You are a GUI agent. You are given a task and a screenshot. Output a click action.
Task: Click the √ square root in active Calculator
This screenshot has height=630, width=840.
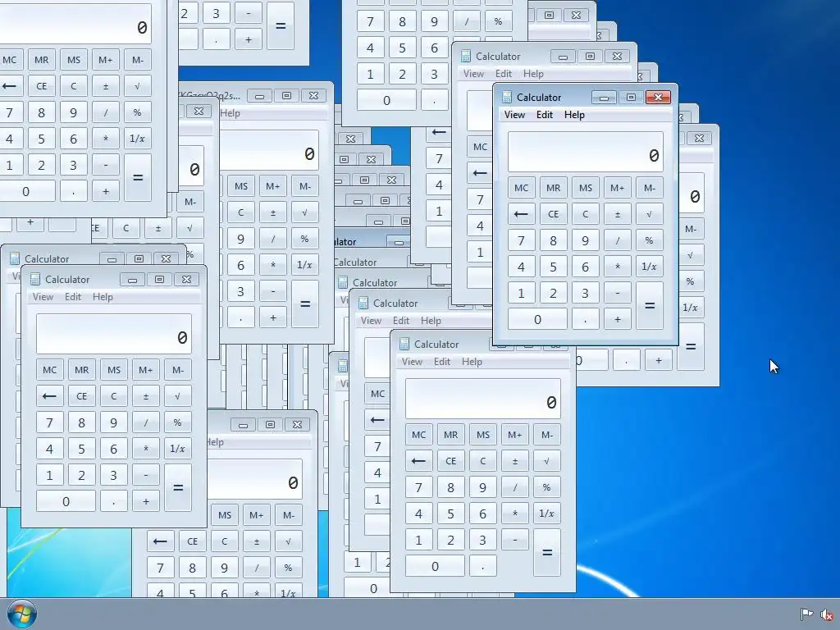coord(650,214)
